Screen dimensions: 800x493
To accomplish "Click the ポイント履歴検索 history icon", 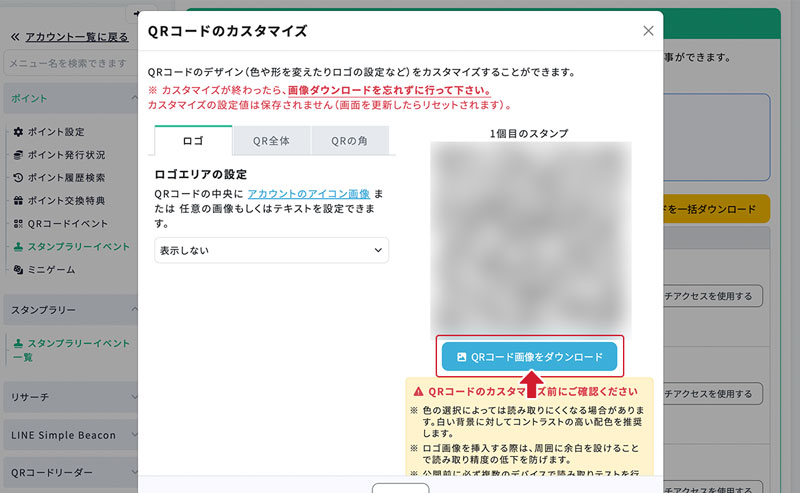I will point(18,178).
